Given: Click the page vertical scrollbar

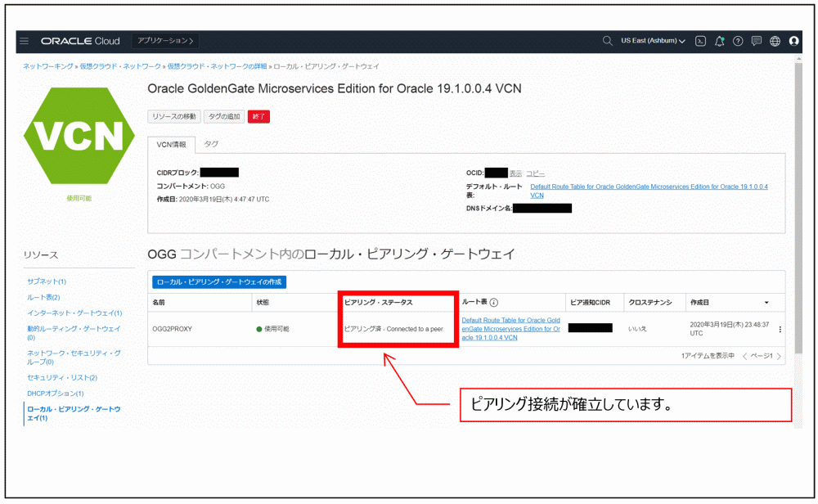Looking at the screenshot, I should click(x=798, y=209).
